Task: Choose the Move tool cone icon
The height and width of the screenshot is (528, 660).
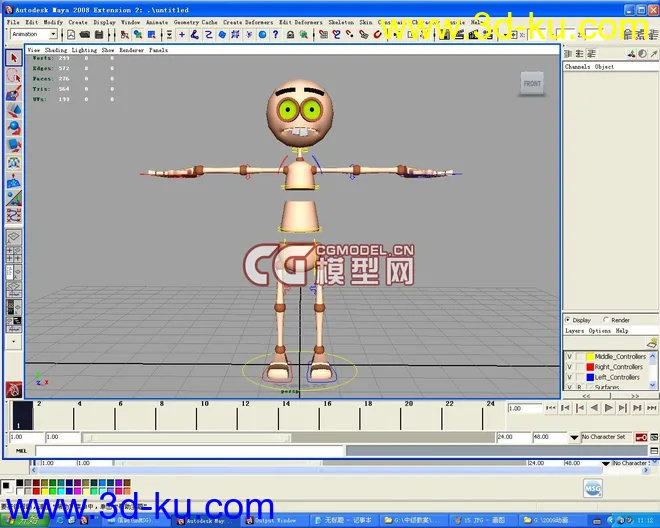Action: [x=14, y=110]
